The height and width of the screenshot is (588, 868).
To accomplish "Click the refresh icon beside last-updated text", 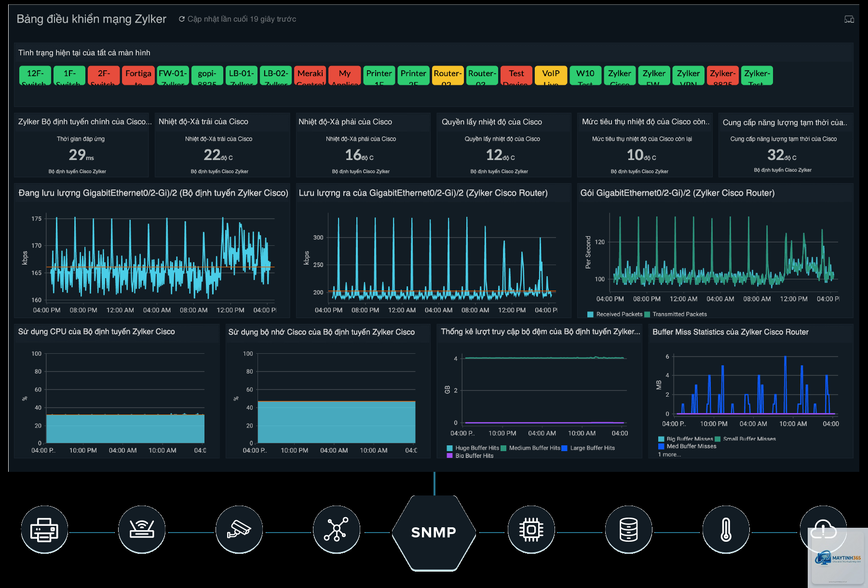I will pos(182,19).
